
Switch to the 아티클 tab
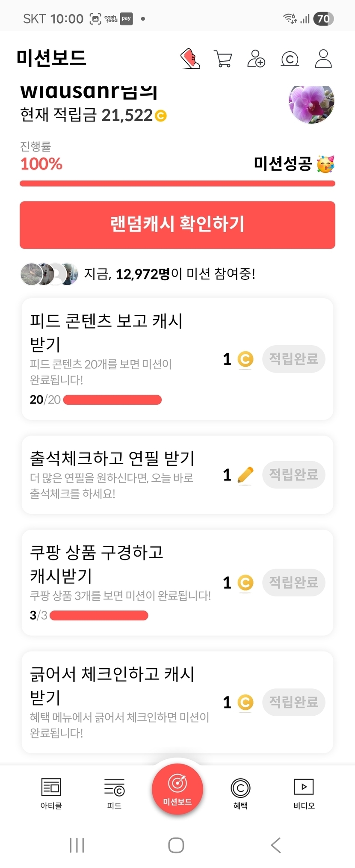(51, 794)
